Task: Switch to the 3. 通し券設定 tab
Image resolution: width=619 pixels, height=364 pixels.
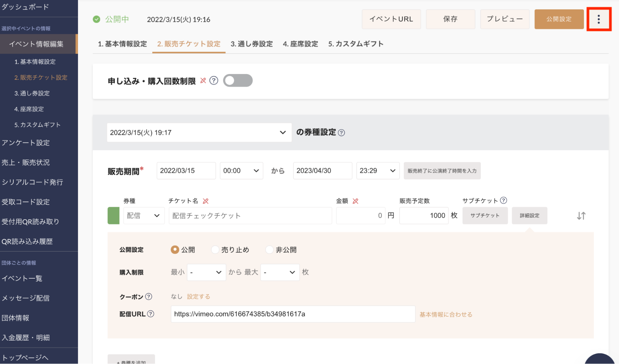Action: point(251,44)
